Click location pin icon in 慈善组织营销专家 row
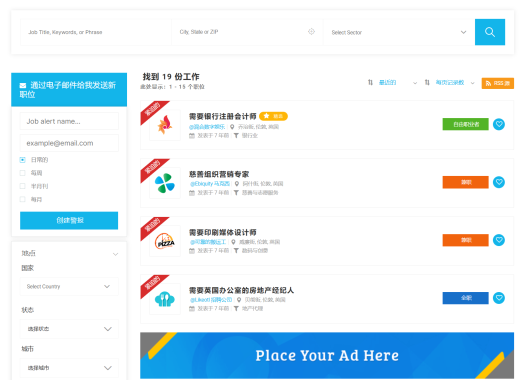The image size is (526, 380). pos(236,184)
